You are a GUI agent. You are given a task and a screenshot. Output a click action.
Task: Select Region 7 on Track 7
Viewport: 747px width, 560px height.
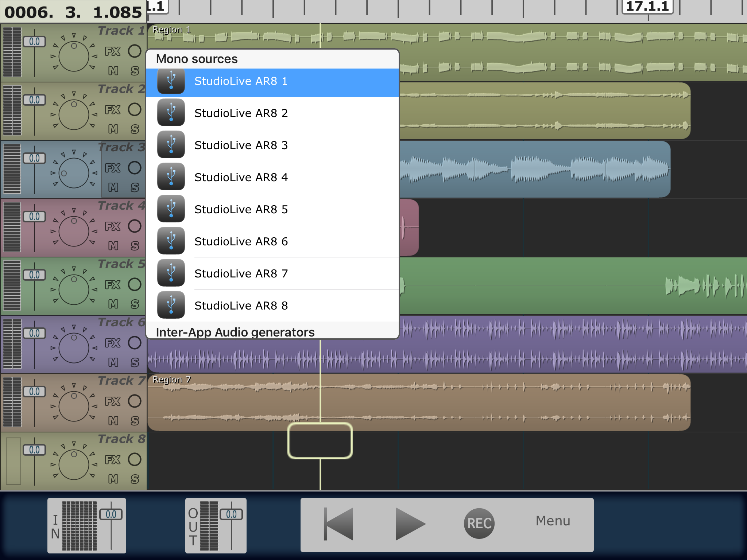[x=419, y=402]
